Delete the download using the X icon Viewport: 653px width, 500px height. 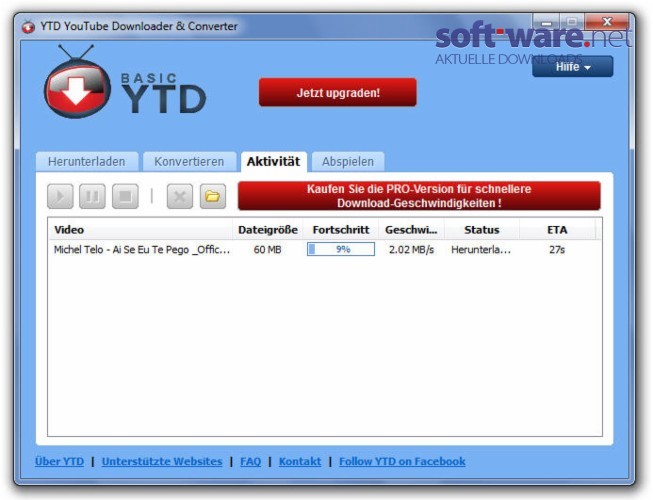(x=180, y=196)
